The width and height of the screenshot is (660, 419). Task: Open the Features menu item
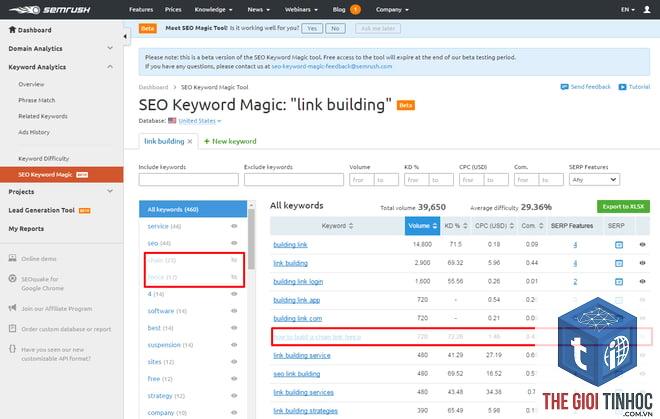click(x=141, y=9)
